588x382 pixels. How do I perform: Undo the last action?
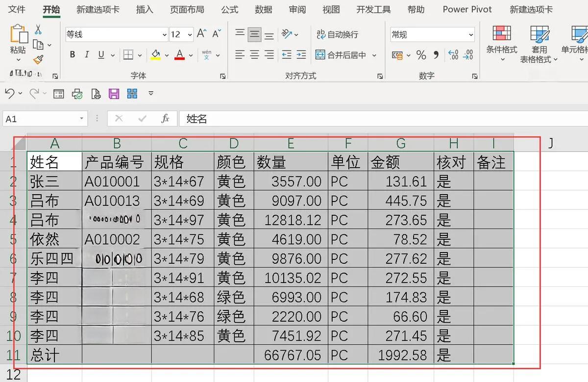coord(10,93)
